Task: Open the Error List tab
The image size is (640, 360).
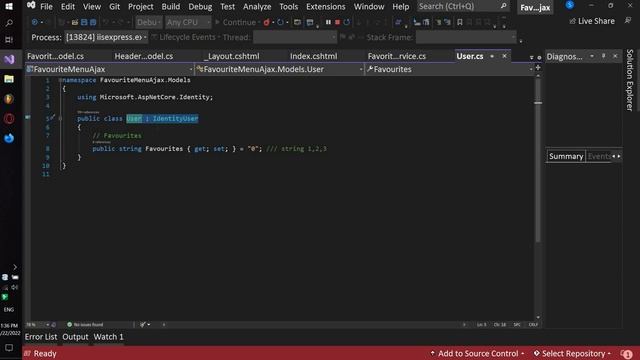Action: pos(41,337)
